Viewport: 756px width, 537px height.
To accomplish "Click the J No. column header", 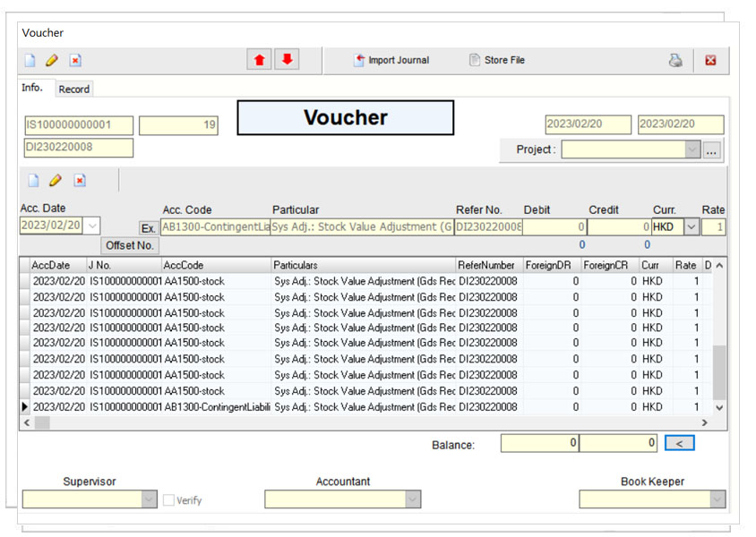I will 125,266.
